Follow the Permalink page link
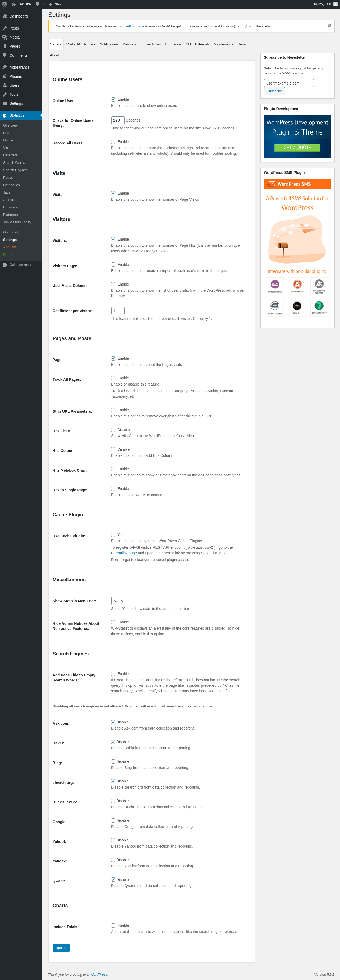Viewport: 340px width, 980px height. (x=124, y=553)
